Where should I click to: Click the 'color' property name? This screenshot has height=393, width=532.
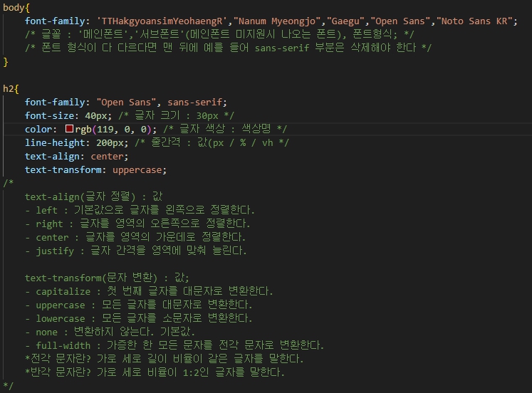tap(38, 129)
